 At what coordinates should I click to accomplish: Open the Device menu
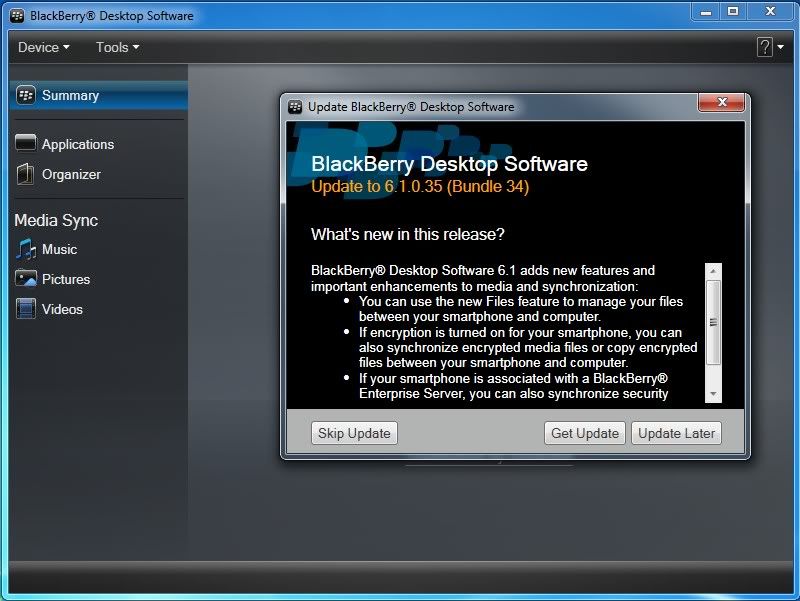pos(43,47)
